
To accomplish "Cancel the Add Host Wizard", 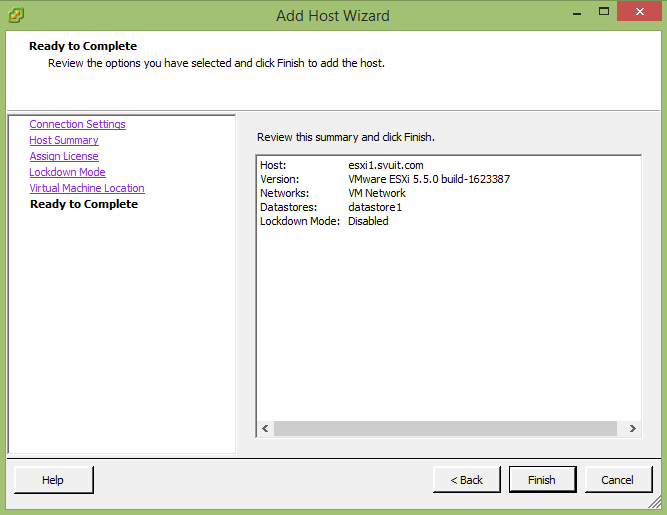I will click(x=618, y=480).
